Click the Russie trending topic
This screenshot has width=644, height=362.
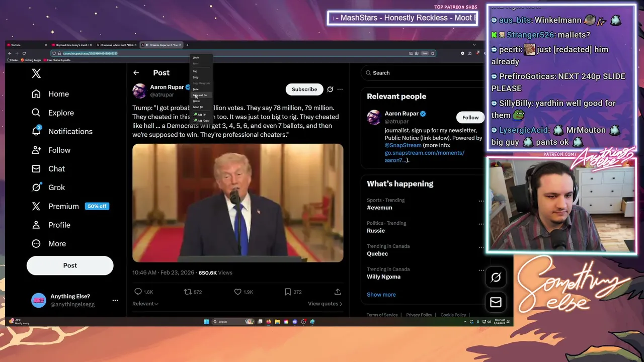376,231
